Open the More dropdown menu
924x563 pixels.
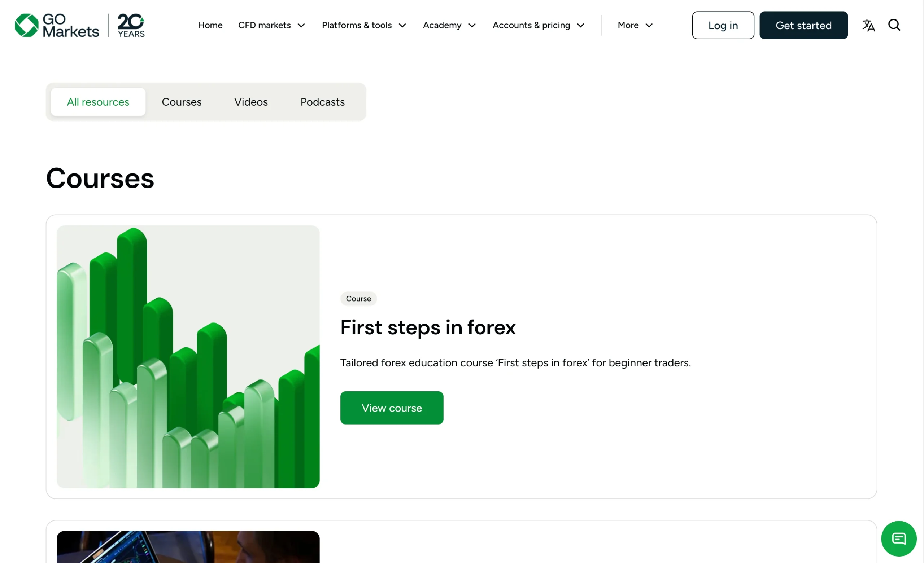point(635,25)
